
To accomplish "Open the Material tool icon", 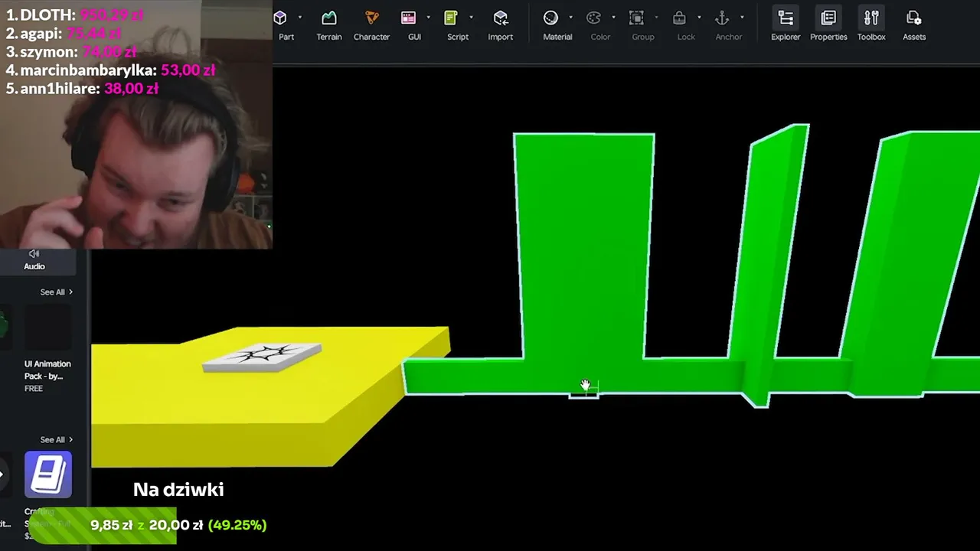I will point(550,18).
